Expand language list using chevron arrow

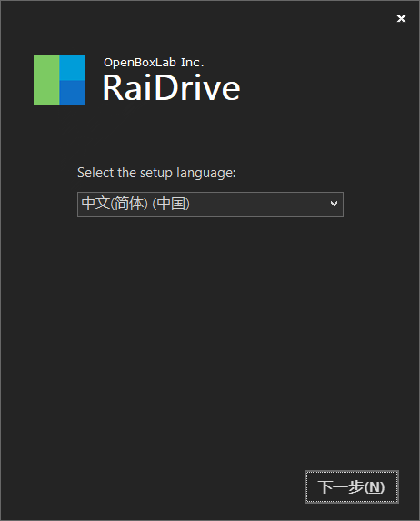[334, 204]
